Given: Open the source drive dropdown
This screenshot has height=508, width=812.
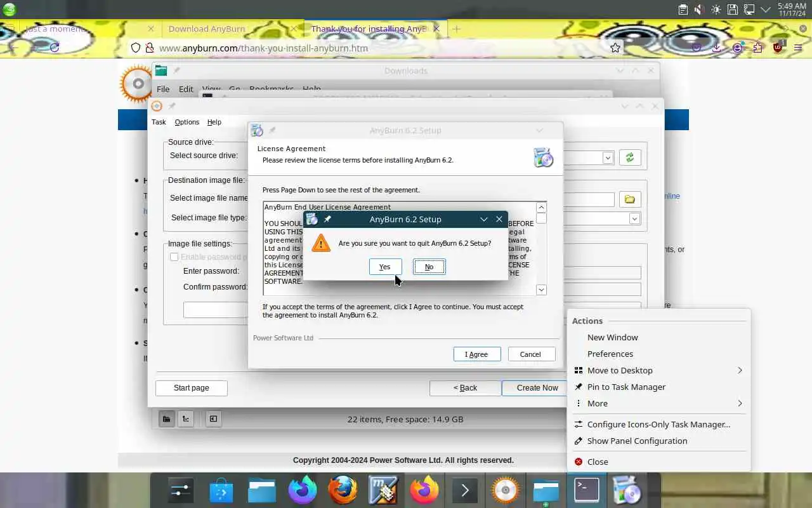Looking at the screenshot, I should point(608,157).
